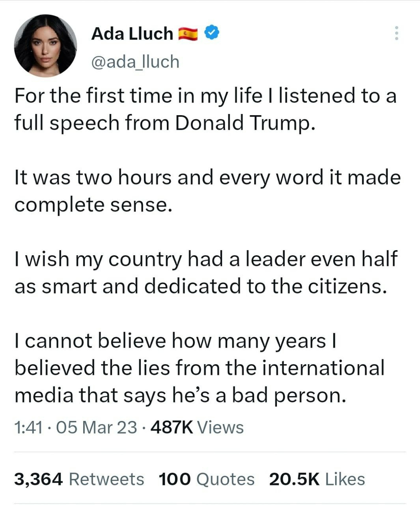Click the paragraph starting "It was two hours"
This screenshot has width=420, height=505.
[207, 191]
